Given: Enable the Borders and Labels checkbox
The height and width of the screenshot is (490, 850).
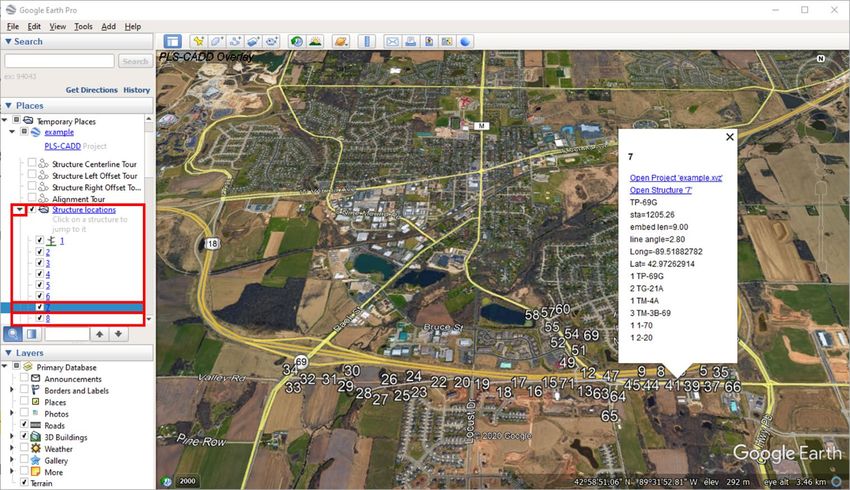Looking at the screenshot, I should tap(24, 389).
